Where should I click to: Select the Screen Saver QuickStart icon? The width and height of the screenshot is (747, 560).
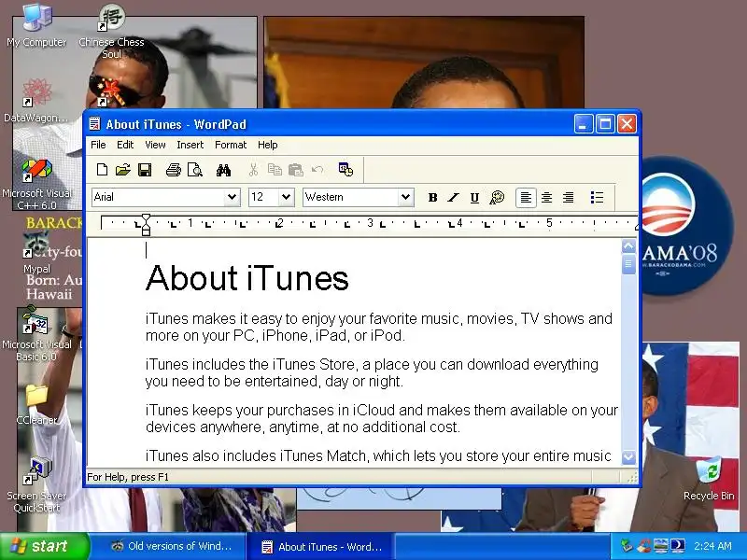click(36, 483)
